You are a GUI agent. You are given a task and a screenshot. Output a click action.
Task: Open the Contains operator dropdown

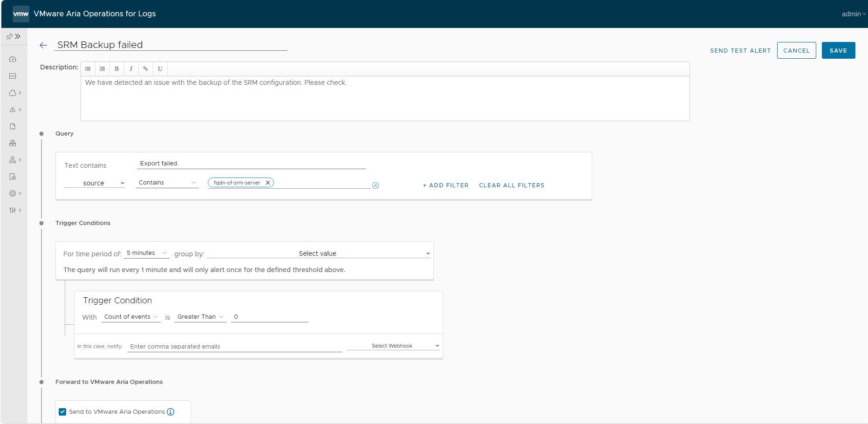(167, 183)
